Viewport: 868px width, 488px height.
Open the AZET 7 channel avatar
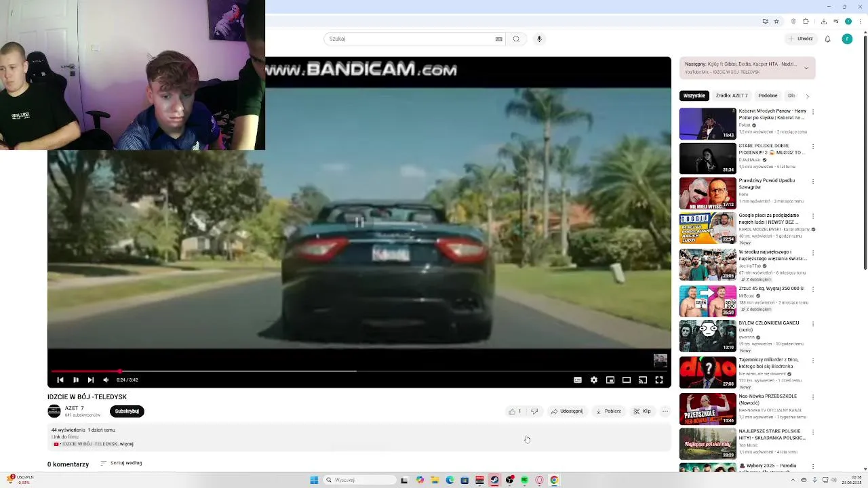pos(54,411)
